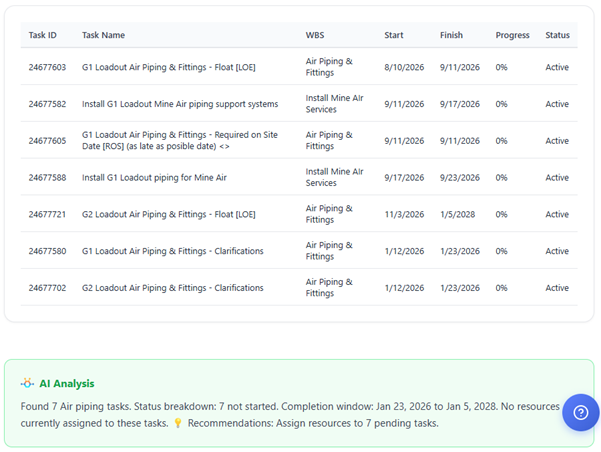Sort by the Task ID column header
Image resolution: width=601 pixels, height=452 pixels.
tap(42, 35)
